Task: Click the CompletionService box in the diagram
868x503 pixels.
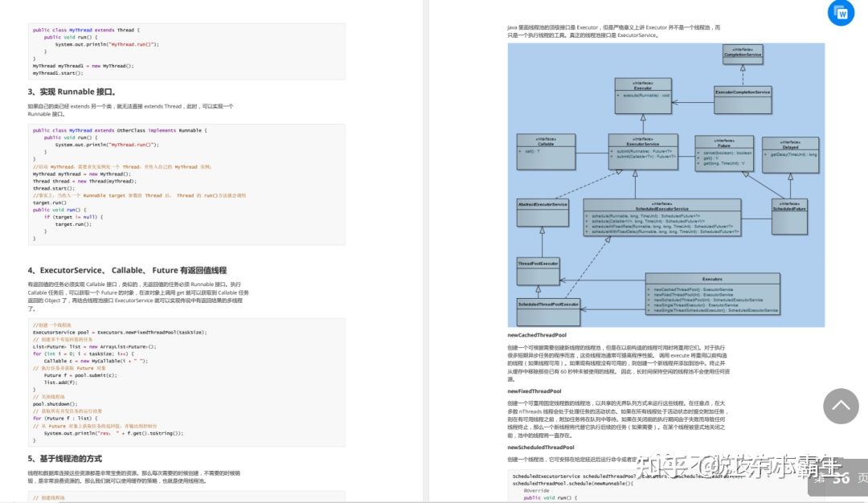Action: (x=743, y=54)
